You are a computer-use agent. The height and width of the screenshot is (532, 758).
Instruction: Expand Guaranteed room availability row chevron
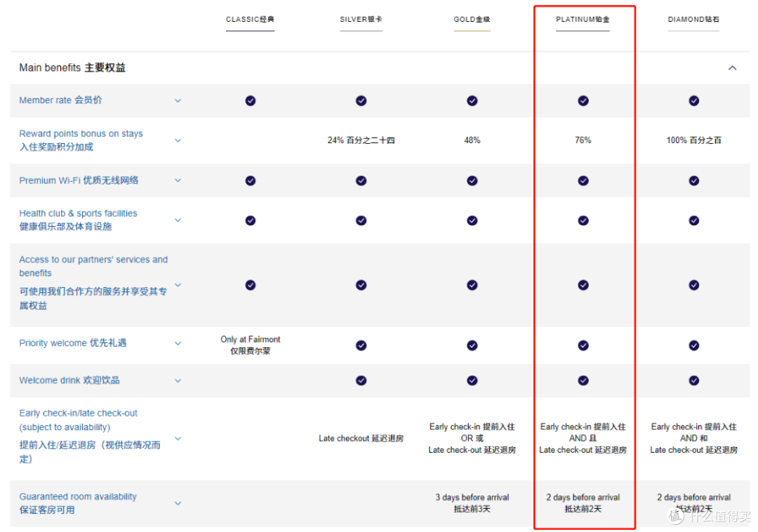pyautogui.click(x=178, y=503)
